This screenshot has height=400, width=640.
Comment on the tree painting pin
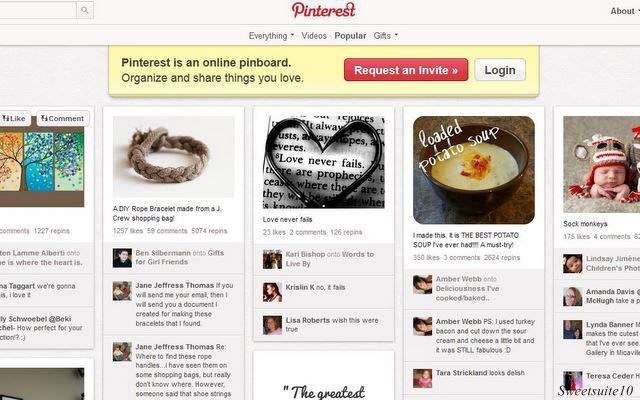63,118
